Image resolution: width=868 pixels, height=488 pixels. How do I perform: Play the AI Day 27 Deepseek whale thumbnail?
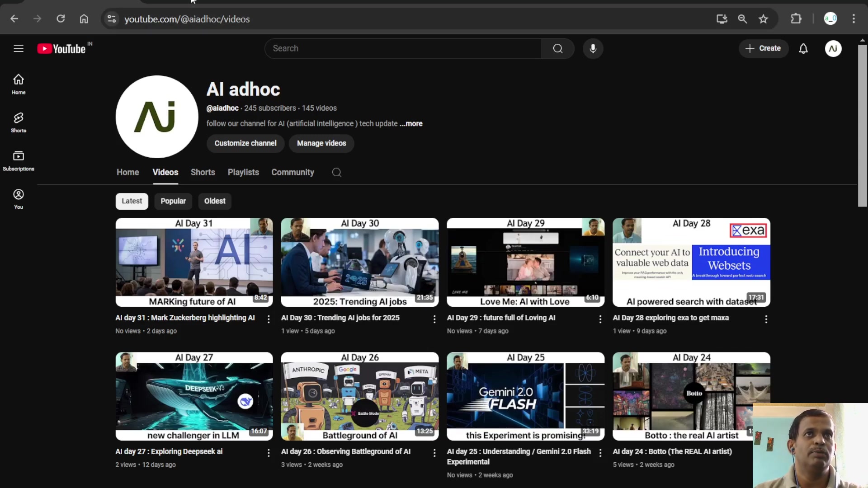[194, 396]
